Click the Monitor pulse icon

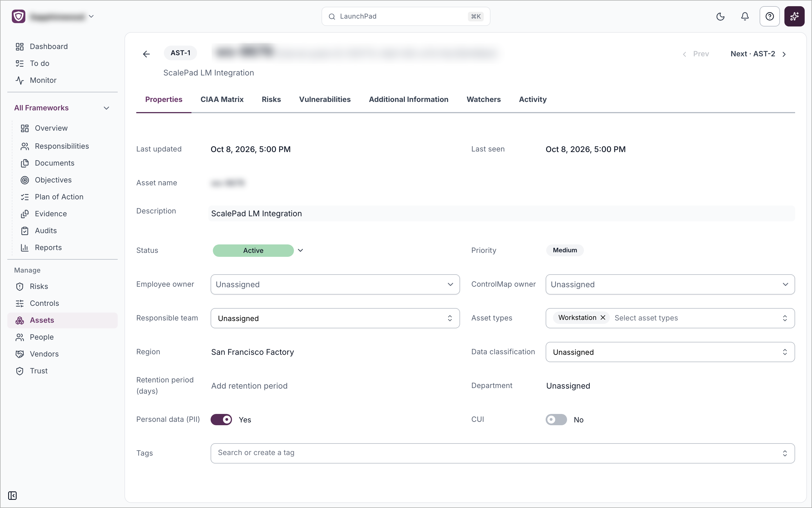pos(19,80)
